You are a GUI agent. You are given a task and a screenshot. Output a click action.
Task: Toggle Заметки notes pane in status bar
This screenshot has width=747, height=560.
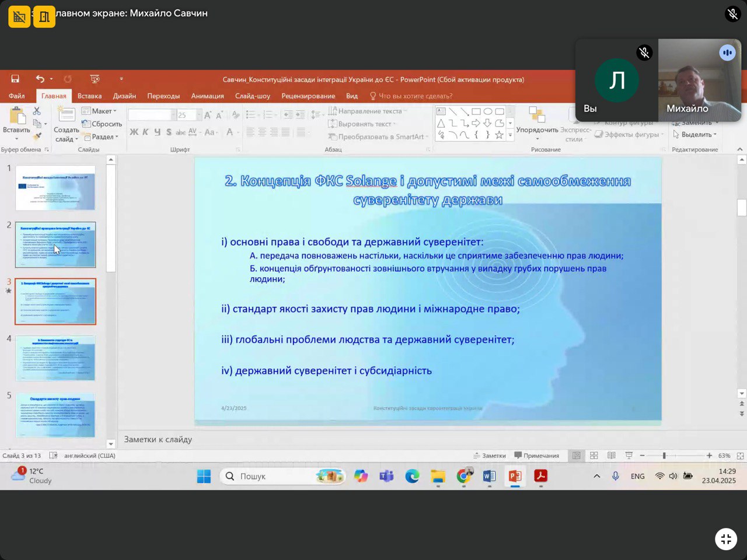pos(490,456)
